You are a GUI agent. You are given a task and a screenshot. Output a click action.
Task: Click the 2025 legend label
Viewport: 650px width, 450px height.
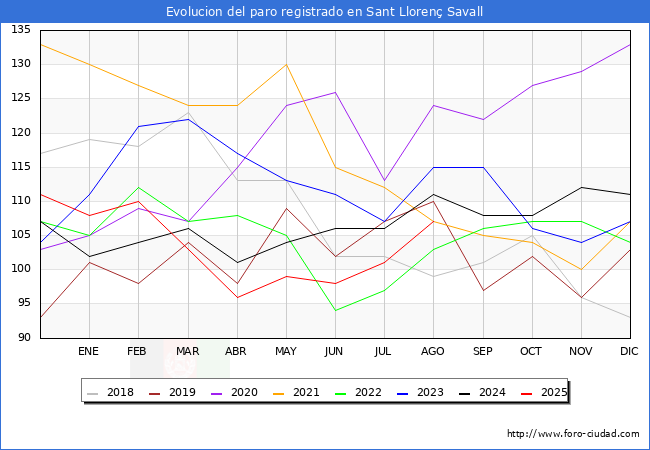554,392
